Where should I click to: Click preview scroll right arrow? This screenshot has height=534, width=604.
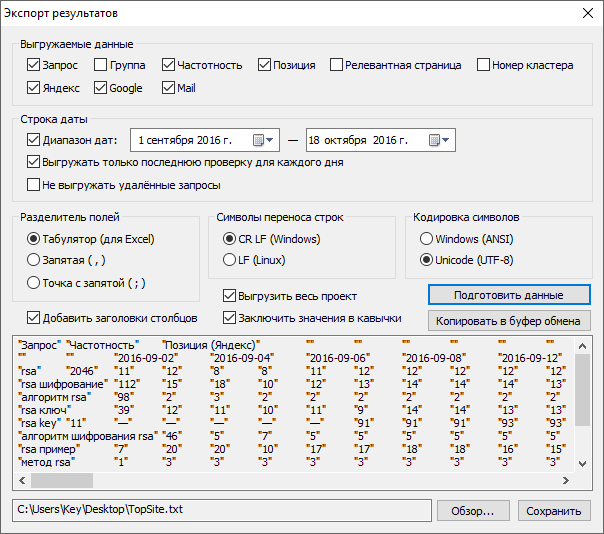point(565,480)
